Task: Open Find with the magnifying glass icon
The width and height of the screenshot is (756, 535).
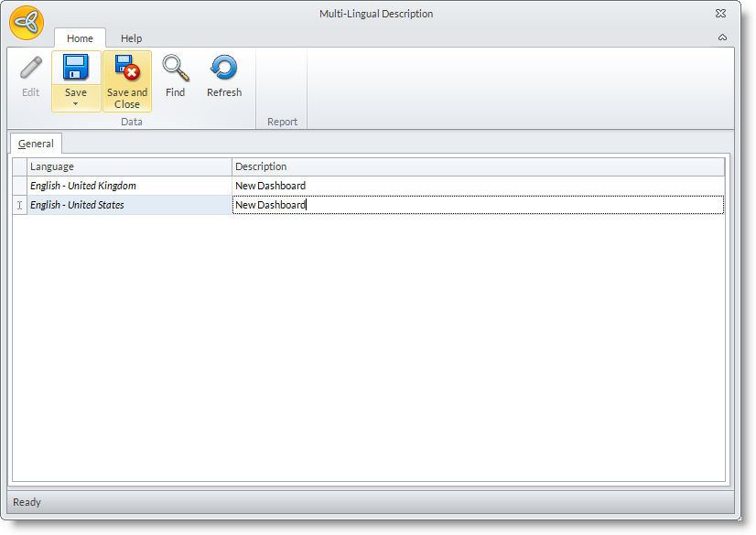Action: (x=175, y=69)
